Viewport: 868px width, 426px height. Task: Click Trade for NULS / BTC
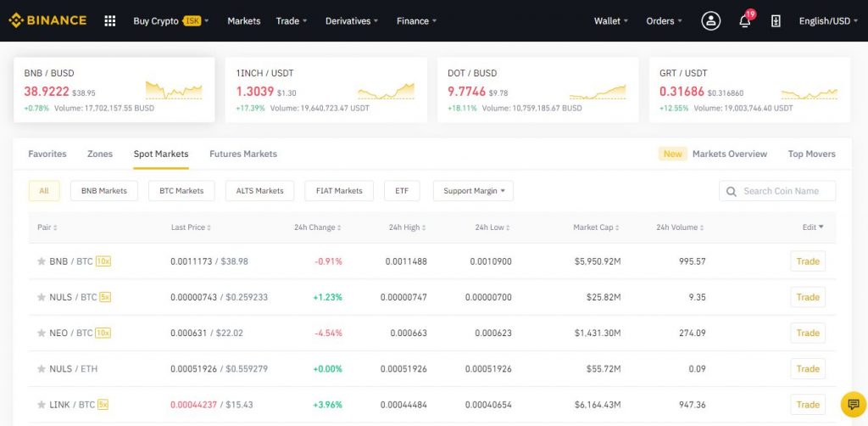point(808,297)
